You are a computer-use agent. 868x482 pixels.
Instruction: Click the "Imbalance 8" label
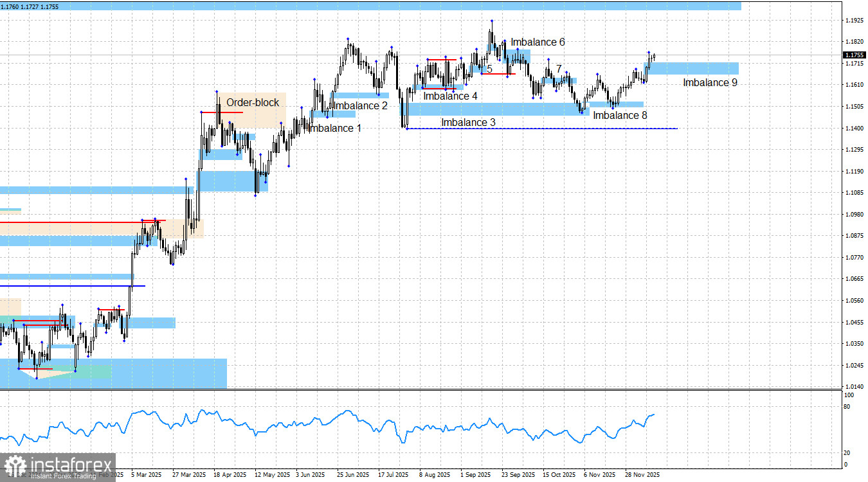tap(620, 115)
